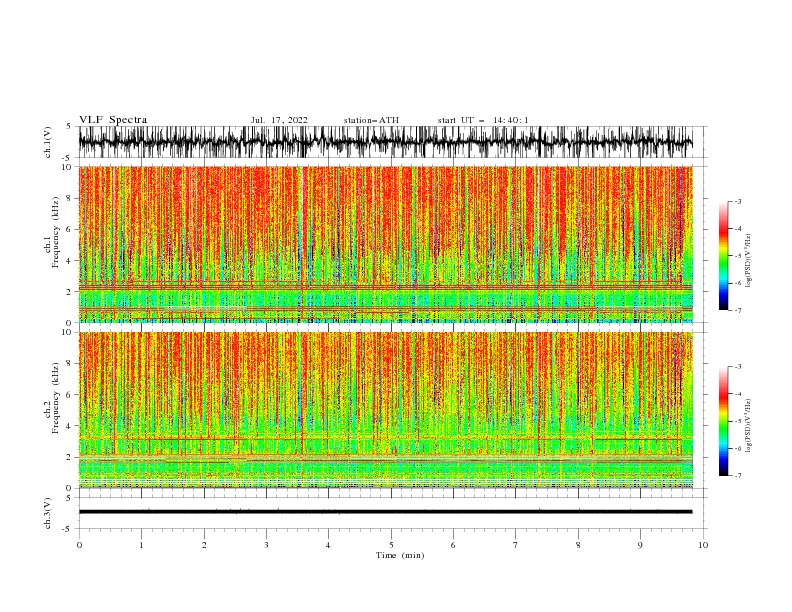Click the ch.1 frequency axis 6 kHz tick label

(69, 229)
